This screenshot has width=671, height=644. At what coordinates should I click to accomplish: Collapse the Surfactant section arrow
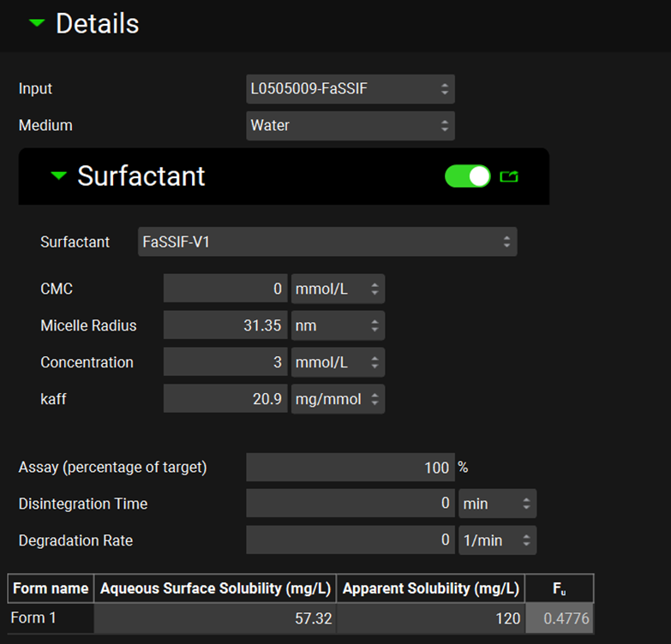58,176
